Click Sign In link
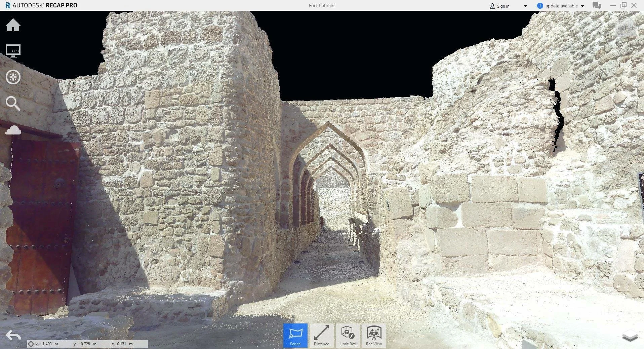 (503, 6)
